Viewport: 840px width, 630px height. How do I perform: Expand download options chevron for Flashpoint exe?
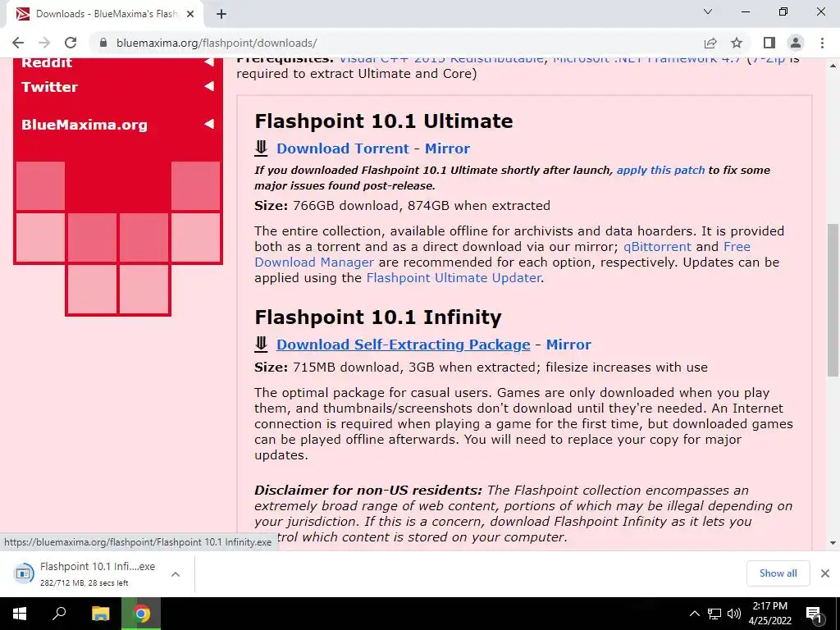(176, 574)
